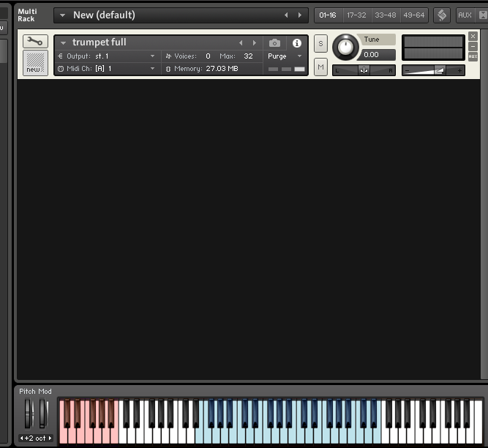Click the Pitch bend wheel
488x448 pixels.
(x=29, y=414)
